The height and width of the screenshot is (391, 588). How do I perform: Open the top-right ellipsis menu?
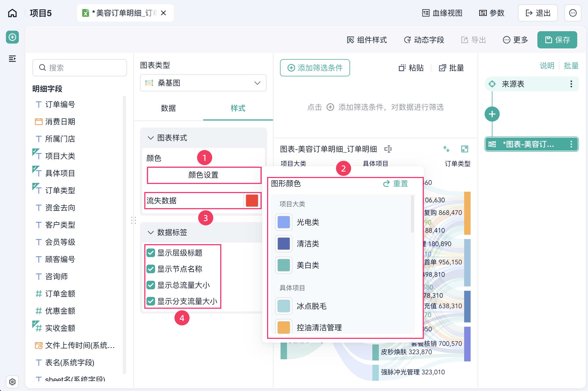tap(573, 13)
